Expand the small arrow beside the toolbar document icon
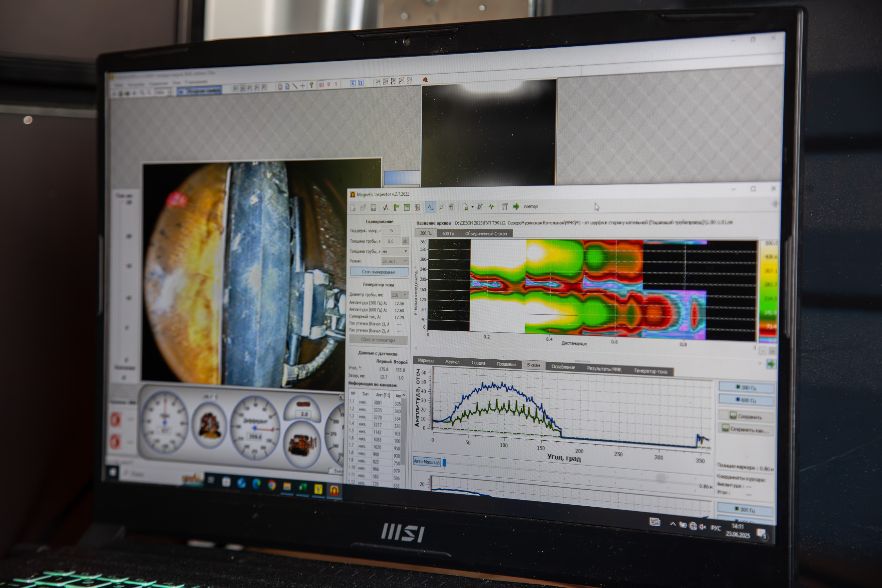 point(472,207)
